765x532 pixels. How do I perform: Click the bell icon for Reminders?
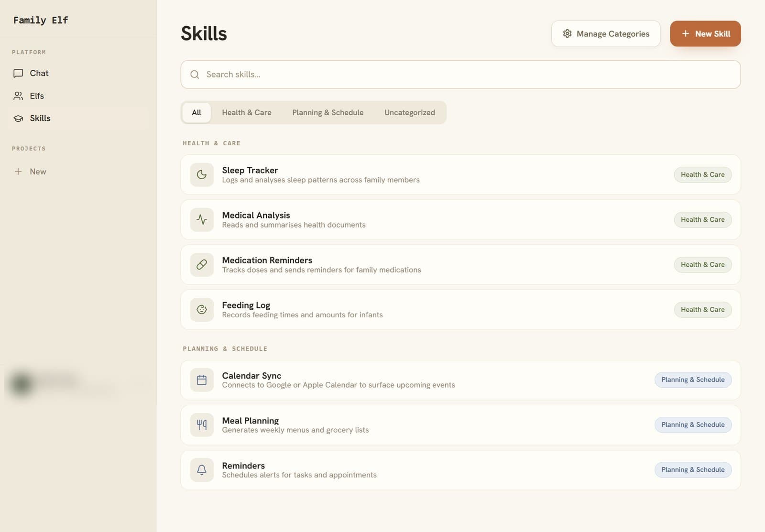pyautogui.click(x=202, y=470)
